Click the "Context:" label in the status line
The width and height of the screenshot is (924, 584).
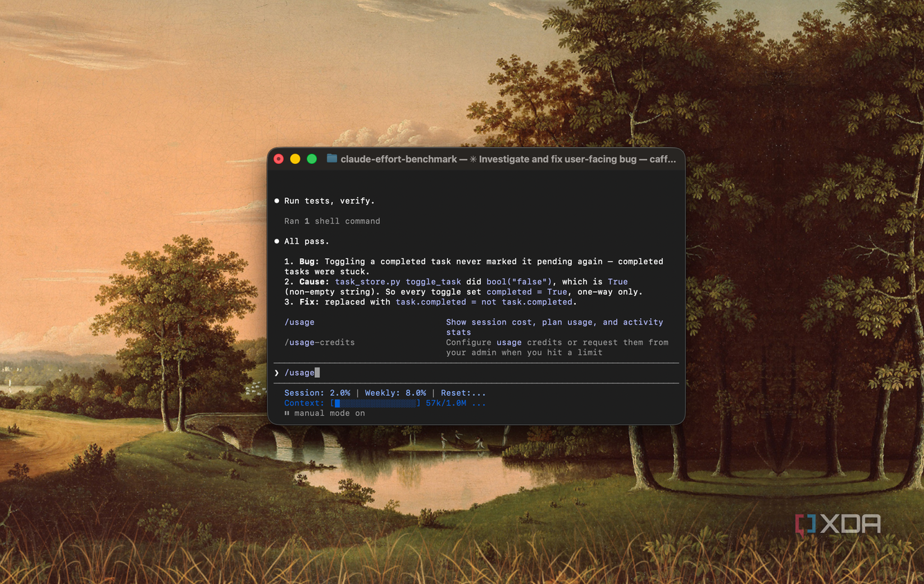pos(305,403)
